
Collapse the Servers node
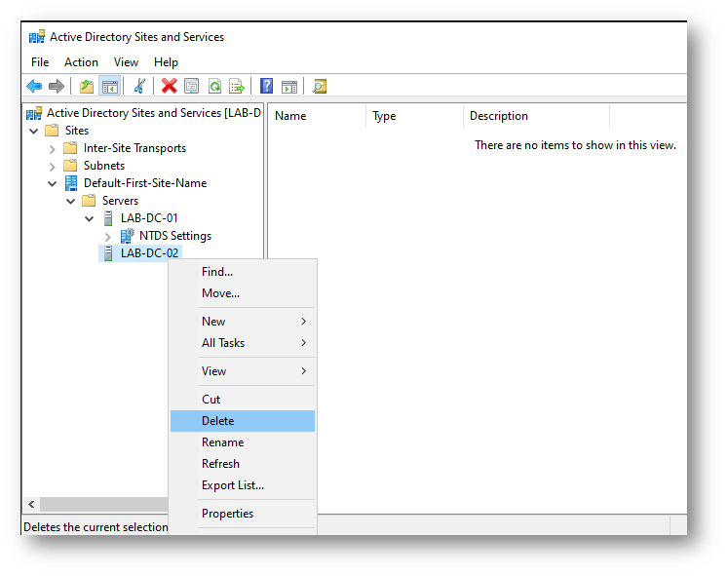pos(70,202)
